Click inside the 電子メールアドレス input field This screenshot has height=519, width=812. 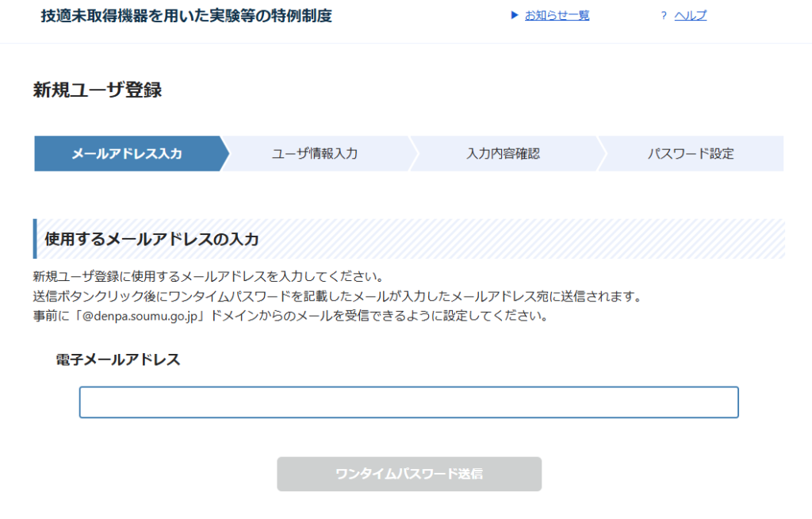click(409, 402)
